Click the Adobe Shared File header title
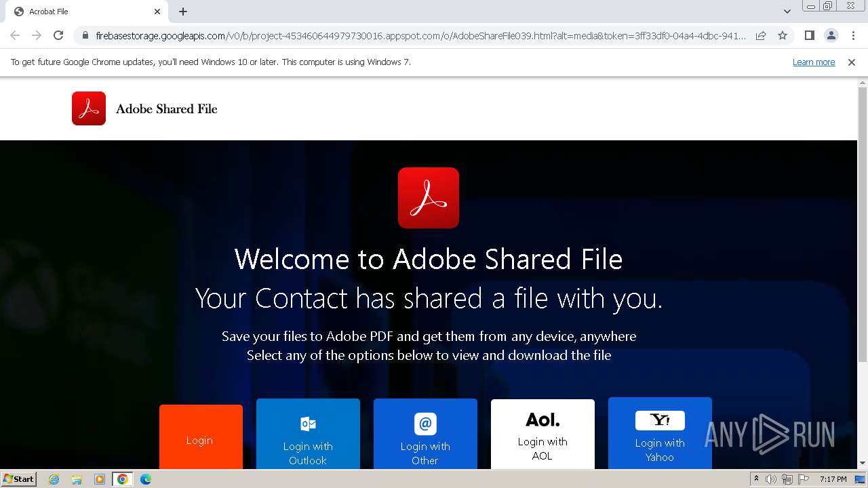Viewport: 868px width, 488px height. pyautogui.click(x=166, y=108)
